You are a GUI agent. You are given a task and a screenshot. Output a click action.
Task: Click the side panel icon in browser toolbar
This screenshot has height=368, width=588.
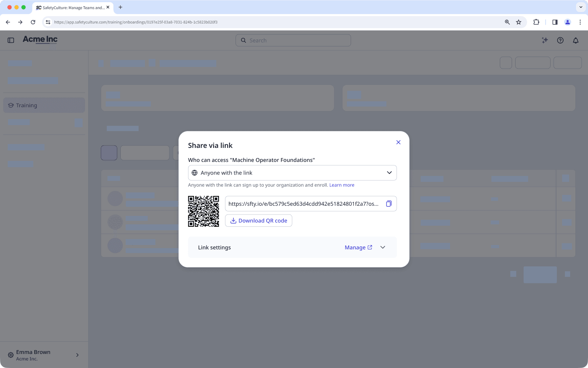[554, 22]
